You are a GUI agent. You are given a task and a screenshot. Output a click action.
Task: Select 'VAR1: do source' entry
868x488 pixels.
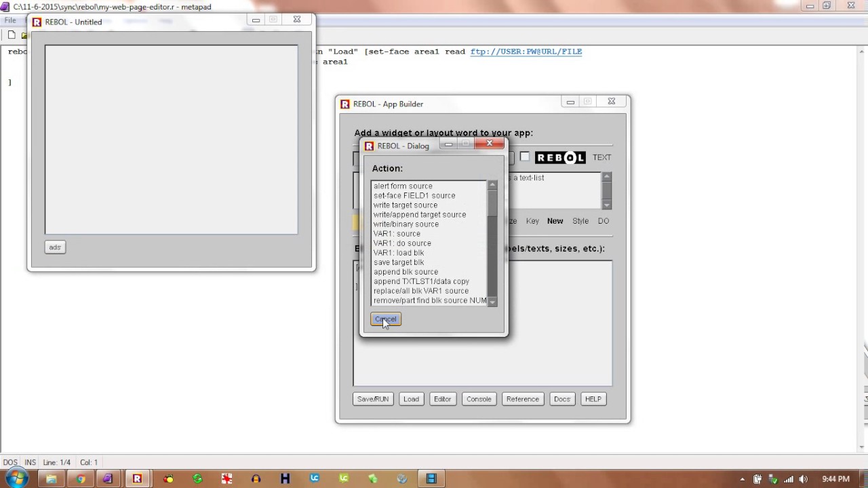tap(402, 243)
